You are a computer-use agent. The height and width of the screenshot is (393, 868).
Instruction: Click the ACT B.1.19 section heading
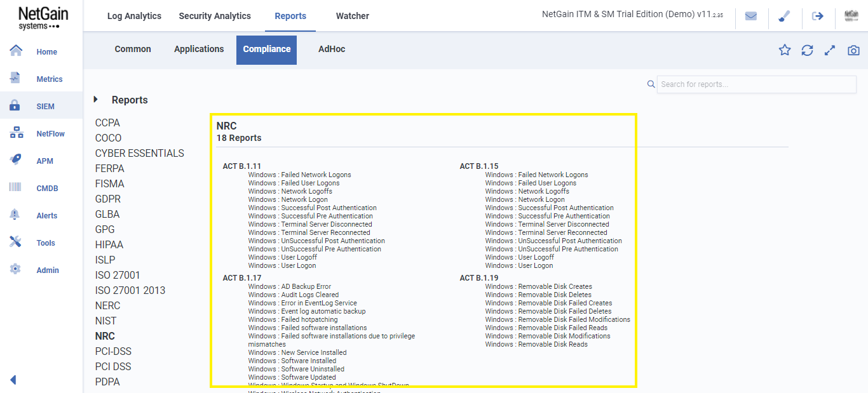(479, 278)
